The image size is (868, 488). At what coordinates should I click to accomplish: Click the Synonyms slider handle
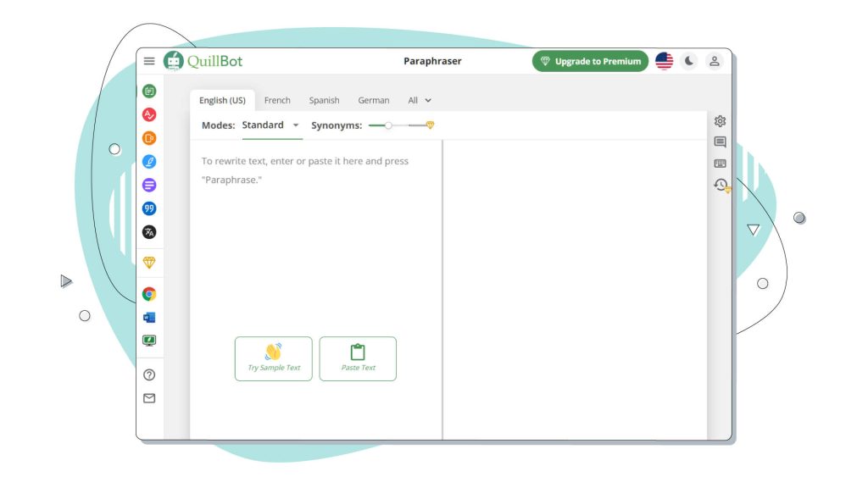[388, 125]
